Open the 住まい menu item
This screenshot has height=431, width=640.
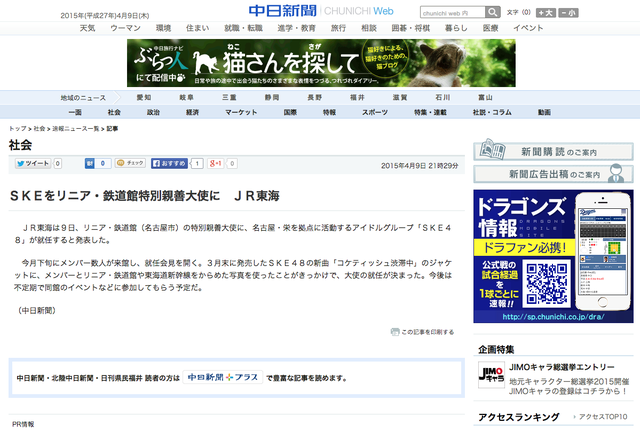click(x=198, y=28)
